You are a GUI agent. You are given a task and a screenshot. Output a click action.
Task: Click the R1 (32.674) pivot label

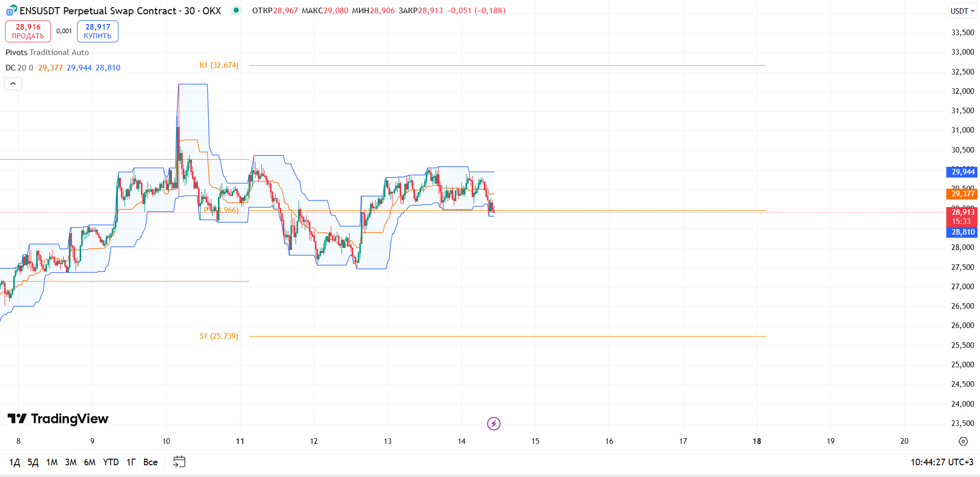219,65
